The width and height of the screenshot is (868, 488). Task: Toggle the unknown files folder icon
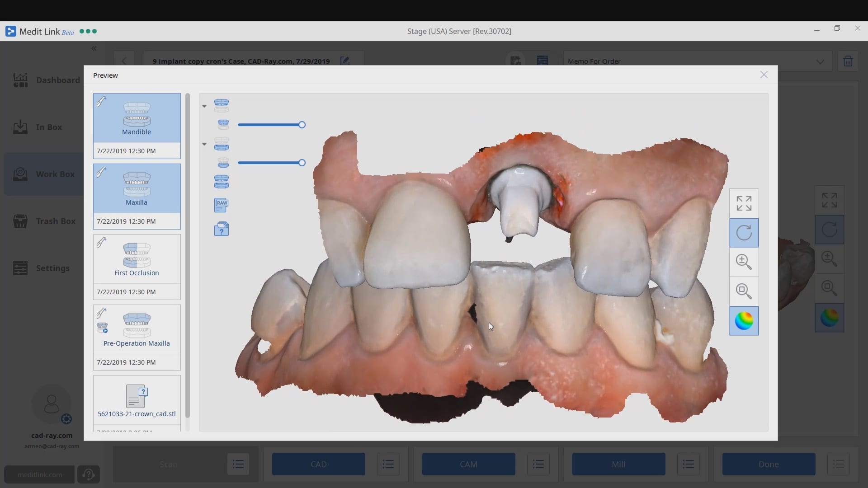221,229
